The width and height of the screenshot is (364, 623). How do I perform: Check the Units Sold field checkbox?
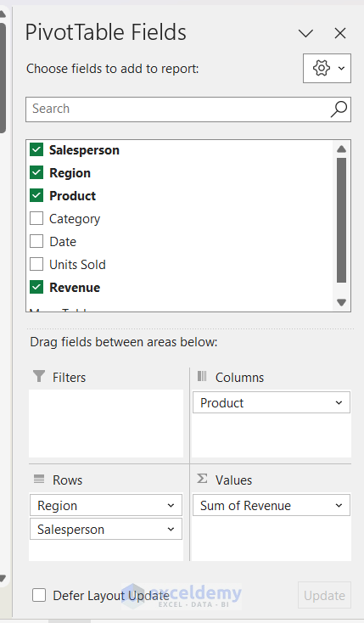tap(36, 264)
